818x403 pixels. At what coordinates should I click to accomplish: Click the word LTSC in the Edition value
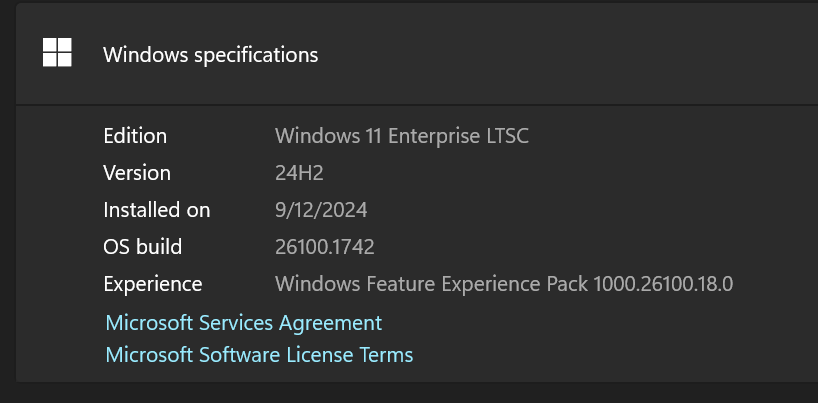505,136
